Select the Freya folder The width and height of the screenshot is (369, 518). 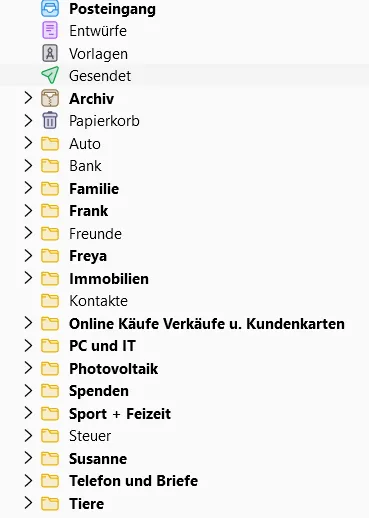[x=88, y=256]
